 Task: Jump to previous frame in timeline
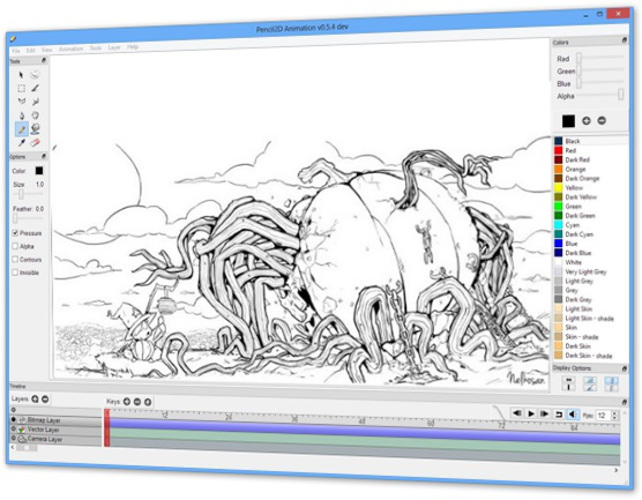pos(517,413)
